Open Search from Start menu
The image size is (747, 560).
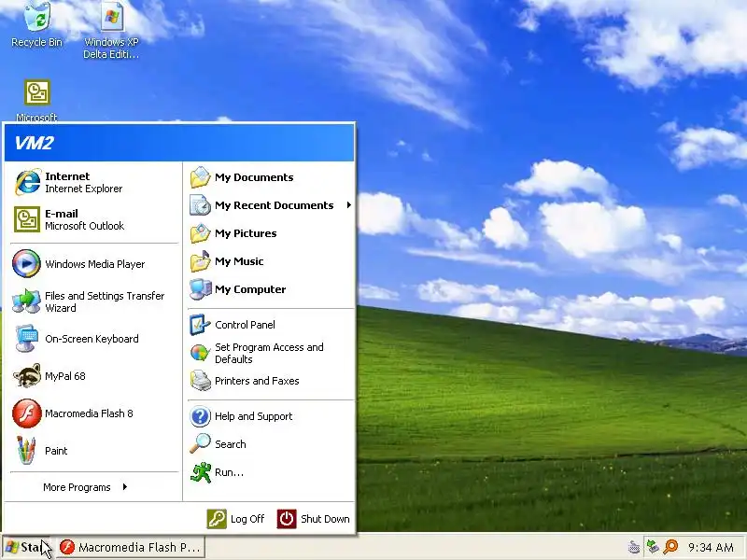(x=271, y=444)
